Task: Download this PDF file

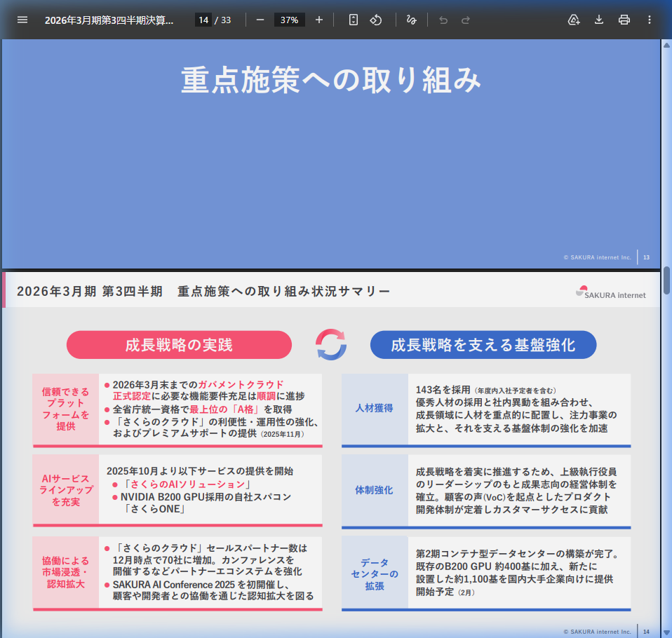Action: (598, 20)
